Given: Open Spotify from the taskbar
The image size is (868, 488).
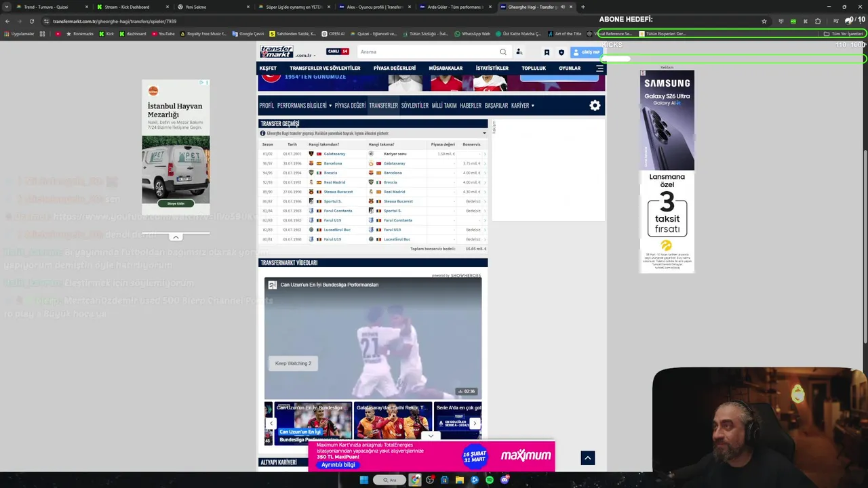Looking at the screenshot, I should [490, 480].
